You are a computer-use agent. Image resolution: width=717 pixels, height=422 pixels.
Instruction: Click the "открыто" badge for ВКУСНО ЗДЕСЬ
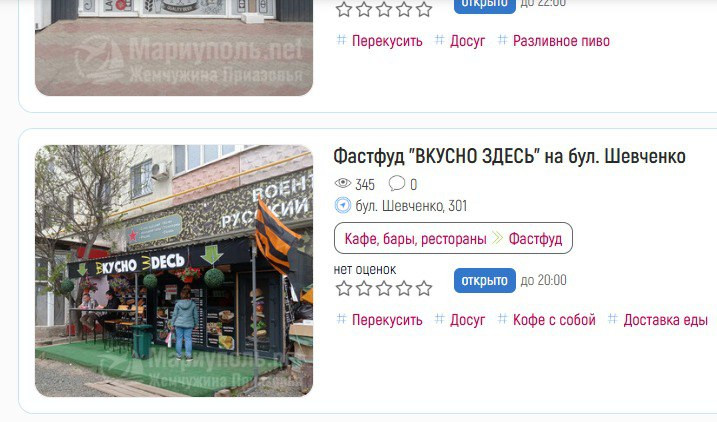point(485,280)
